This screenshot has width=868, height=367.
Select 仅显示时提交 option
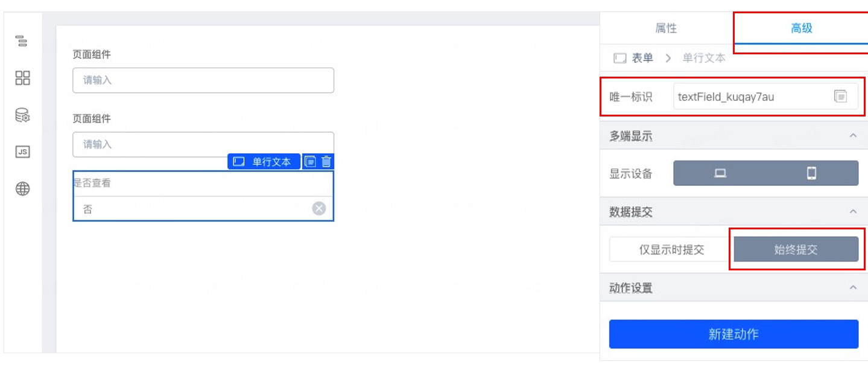pyautogui.click(x=671, y=249)
